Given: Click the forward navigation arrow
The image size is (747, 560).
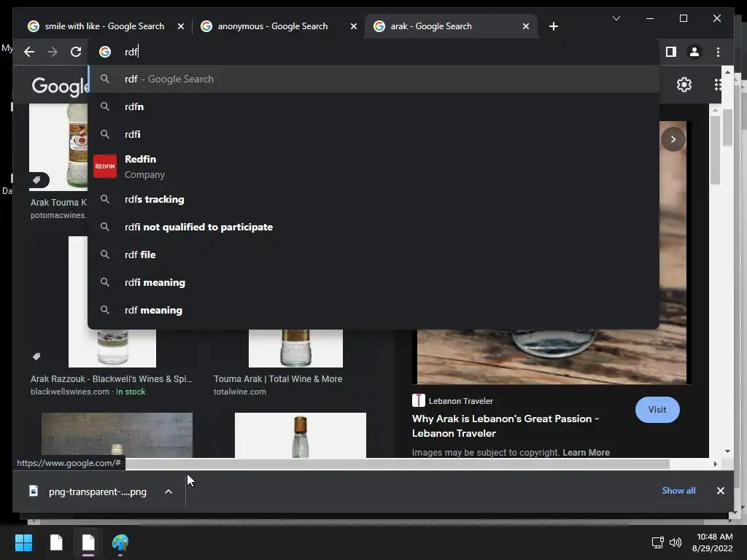Looking at the screenshot, I should pyautogui.click(x=53, y=52).
